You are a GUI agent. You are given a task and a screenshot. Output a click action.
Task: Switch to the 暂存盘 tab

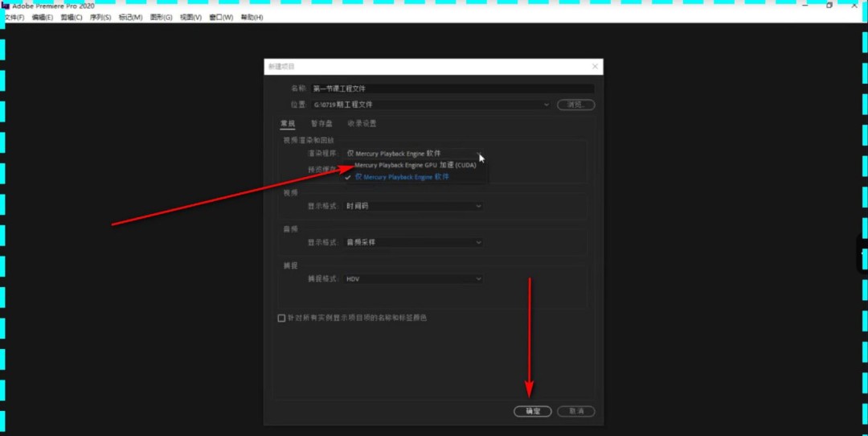pyautogui.click(x=321, y=124)
